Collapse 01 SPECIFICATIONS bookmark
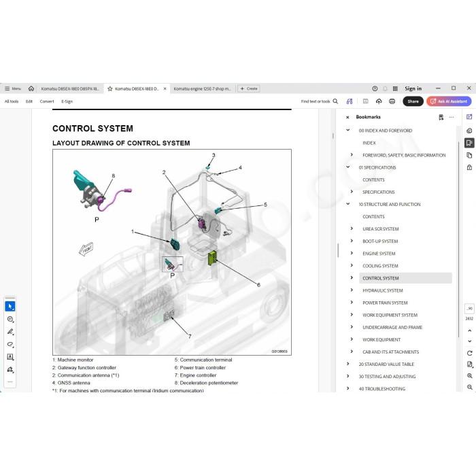 348,167
